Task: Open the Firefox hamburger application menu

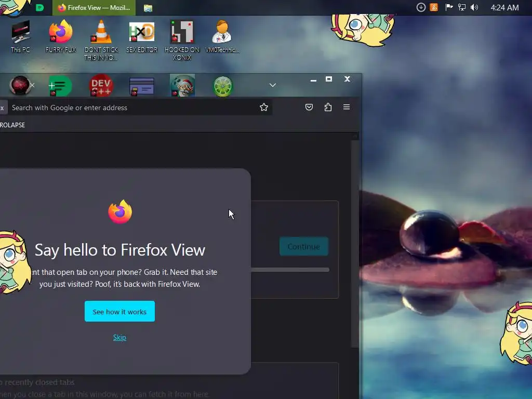Action: point(347,107)
